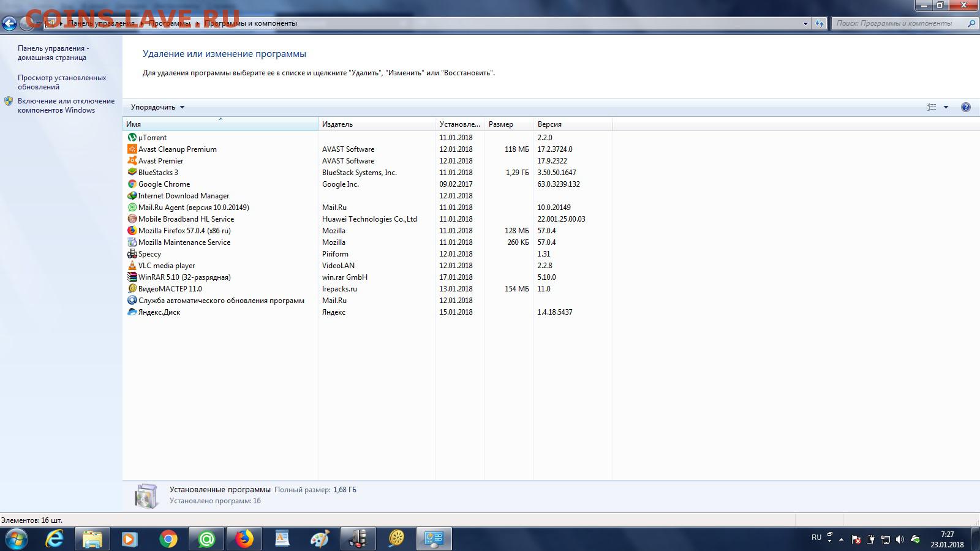Open Internet Explorer from the taskbar

point(55,539)
